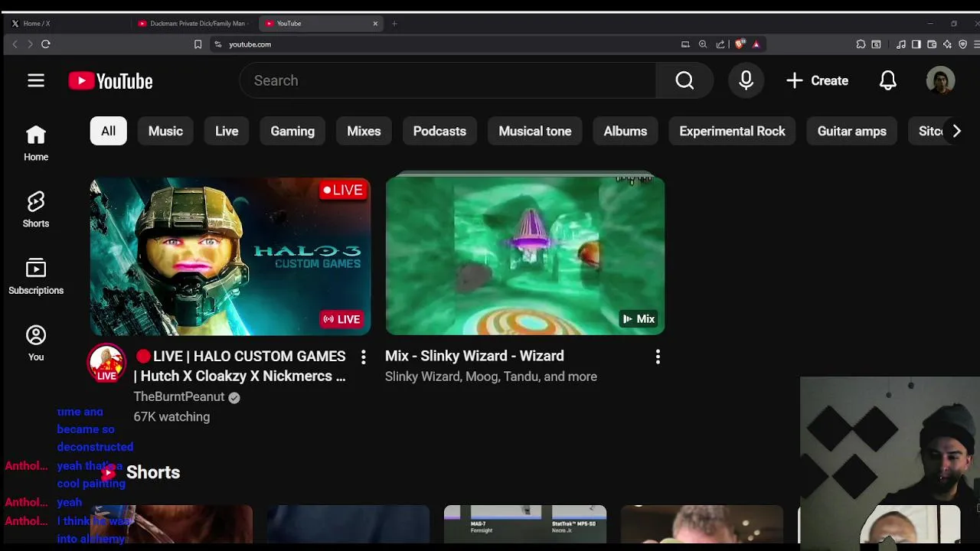Open the YouTube guide hamburger menu

[36, 80]
